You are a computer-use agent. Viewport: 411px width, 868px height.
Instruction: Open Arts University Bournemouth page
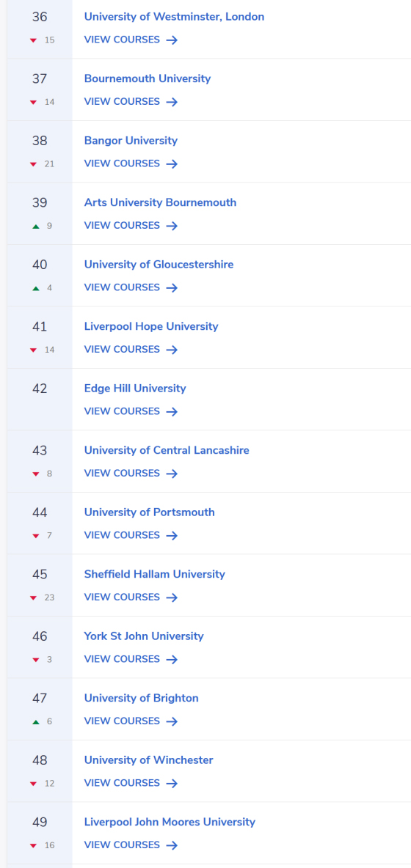coord(160,202)
